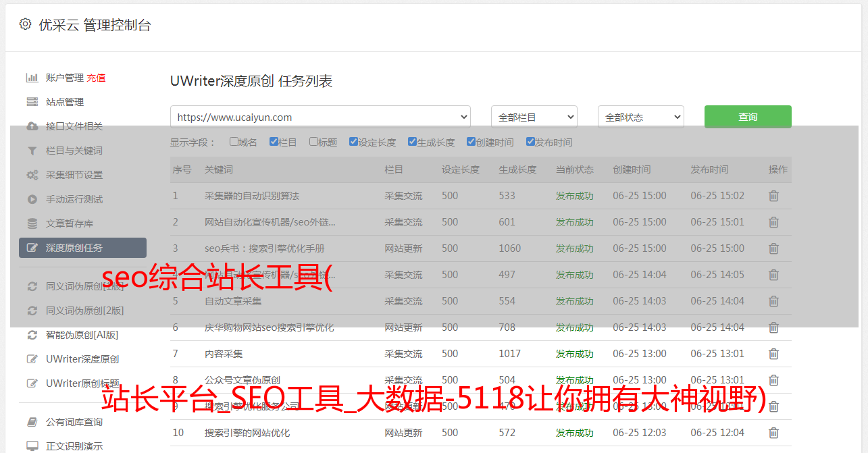This screenshot has width=868, height=453.
Task: Delete row 7 内容采集 task
Action: coord(774,354)
